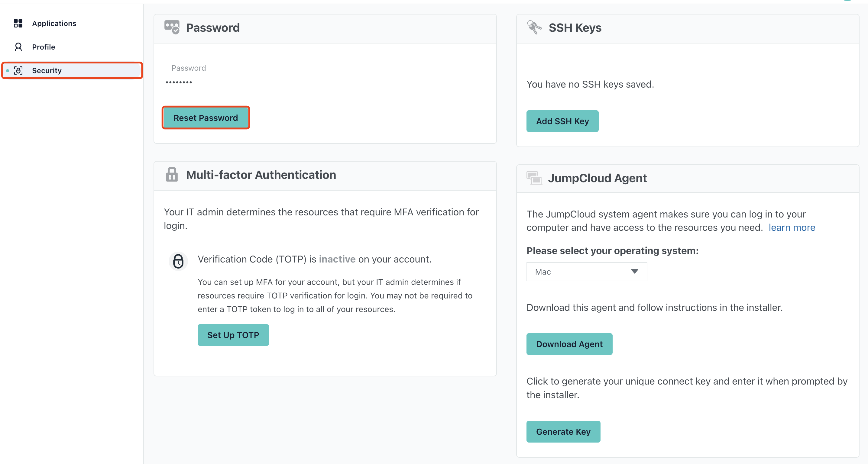The height and width of the screenshot is (464, 868).
Task: Click the masked password dots field
Action: point(179,82)
